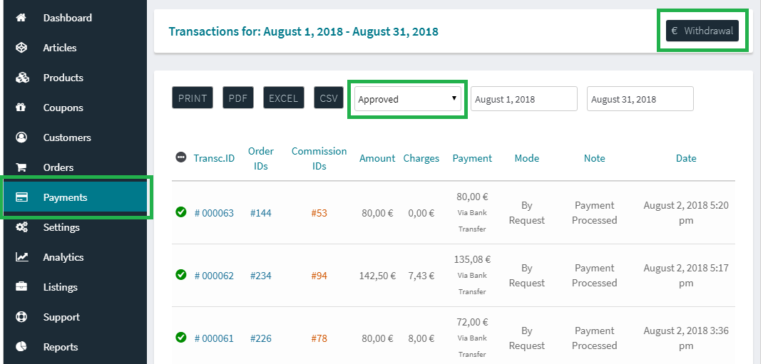Viewport: 768px width, 364px height.
Task: Open transaction # 000063 link
Action: pos(214,213)
